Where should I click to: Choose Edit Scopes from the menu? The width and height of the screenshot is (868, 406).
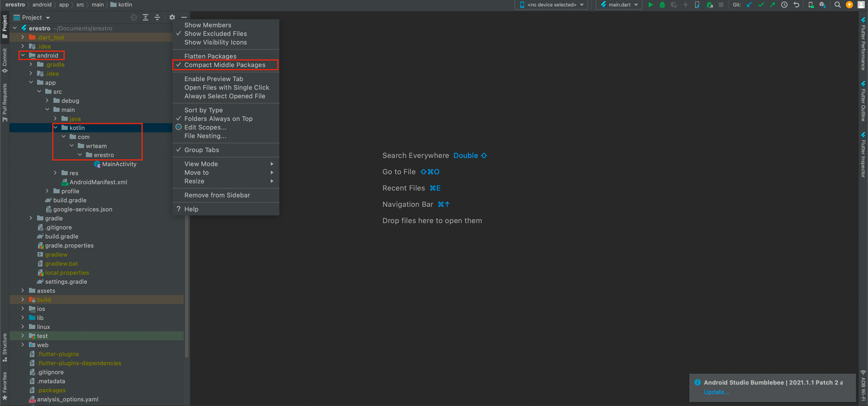click(205, 128)
